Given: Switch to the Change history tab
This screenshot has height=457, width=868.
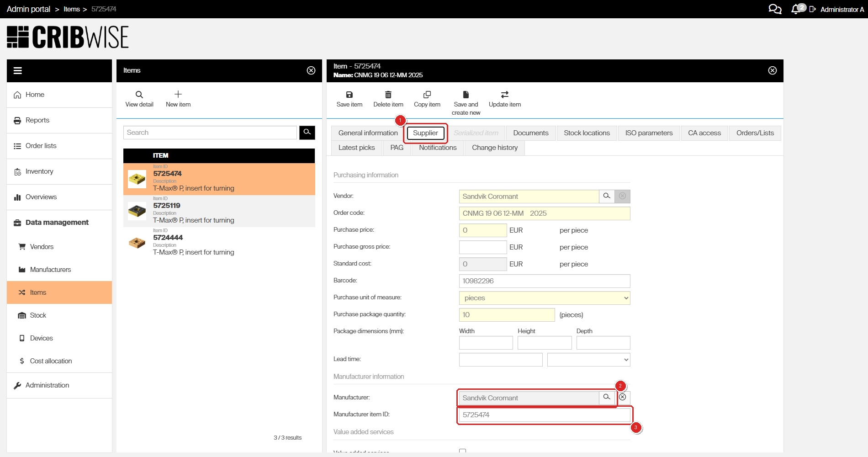Looking at the screenshot, I should tap(495, 148).
